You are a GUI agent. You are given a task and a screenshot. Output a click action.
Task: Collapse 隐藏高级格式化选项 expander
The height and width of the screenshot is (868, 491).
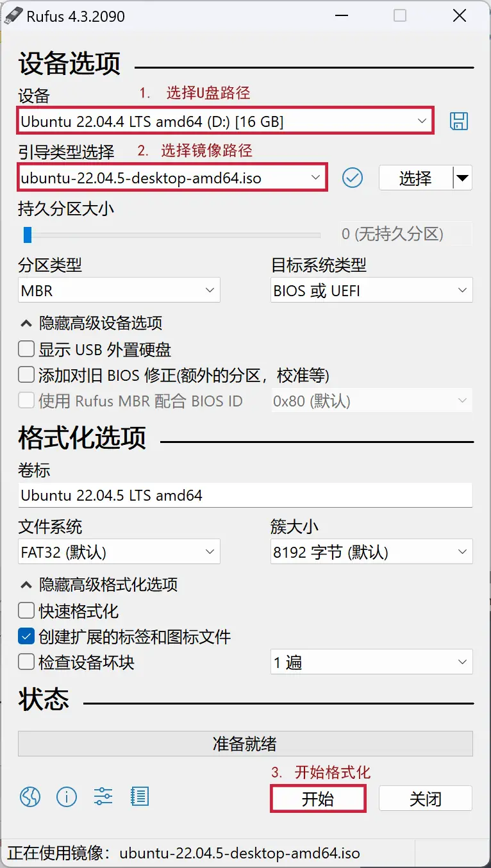(x=99, y=585)
